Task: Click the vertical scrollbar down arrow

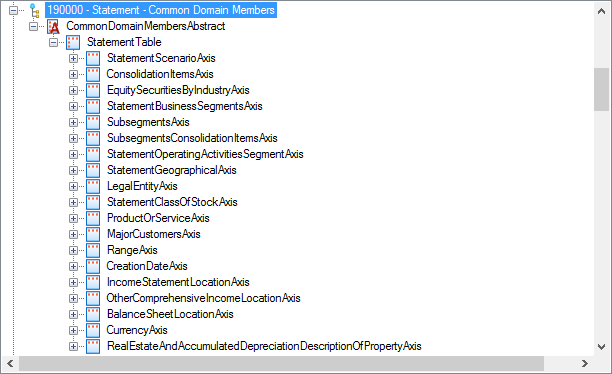Action: (x=601, y=347)
